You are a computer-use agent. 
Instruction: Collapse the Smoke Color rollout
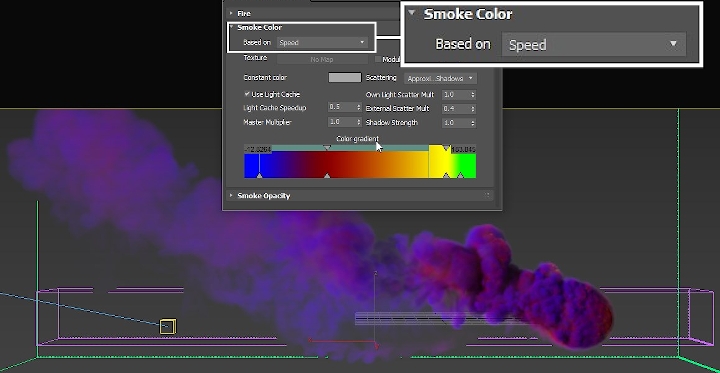point(232,28)
